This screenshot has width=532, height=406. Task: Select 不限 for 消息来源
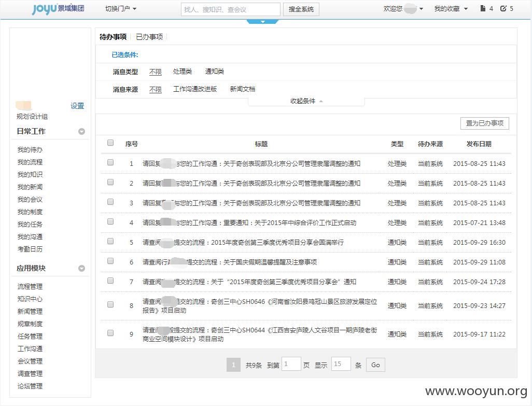coord(156,89)
